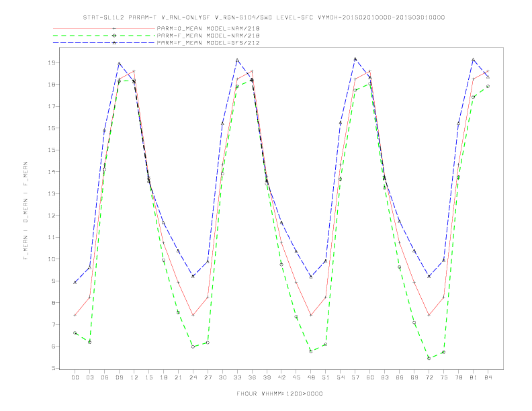Click x-axis tick label 75

[x=444, y=377]
